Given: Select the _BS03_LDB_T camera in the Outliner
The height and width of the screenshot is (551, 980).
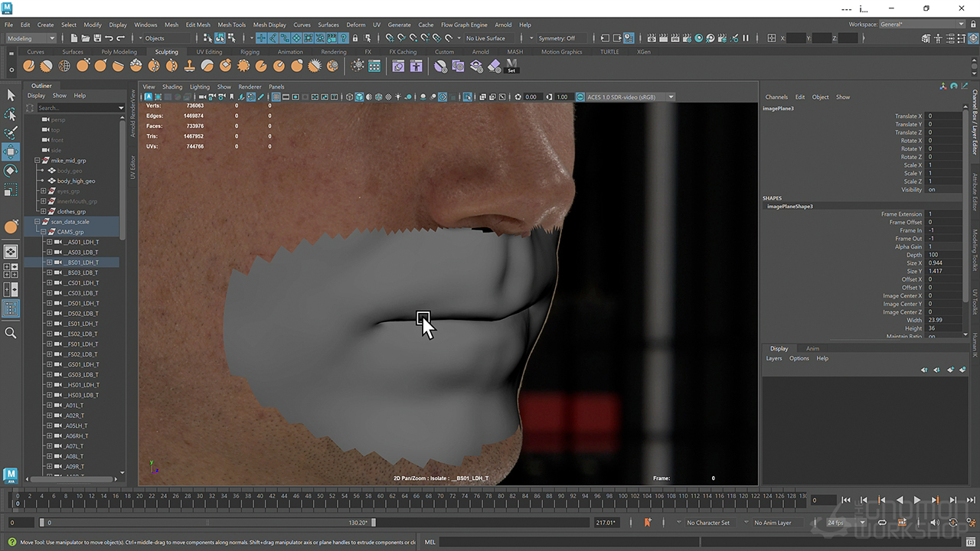Looking at the screenshot, I should [82, 272].
